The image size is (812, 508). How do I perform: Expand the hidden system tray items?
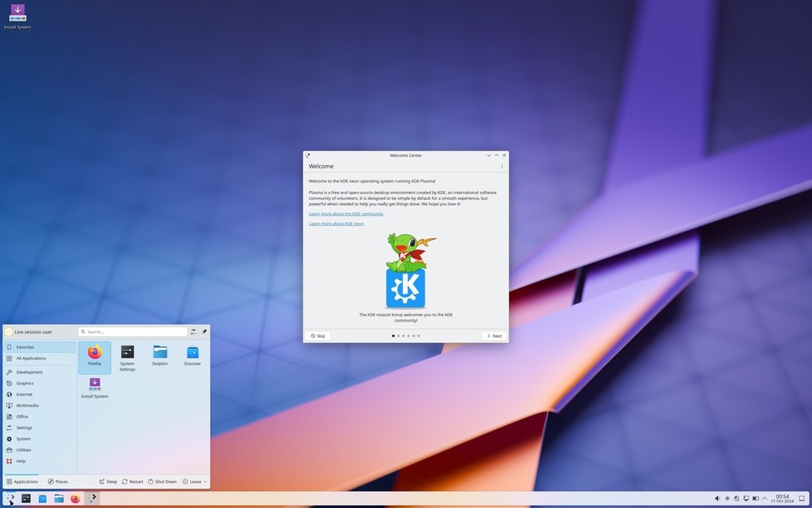(764, 498)
